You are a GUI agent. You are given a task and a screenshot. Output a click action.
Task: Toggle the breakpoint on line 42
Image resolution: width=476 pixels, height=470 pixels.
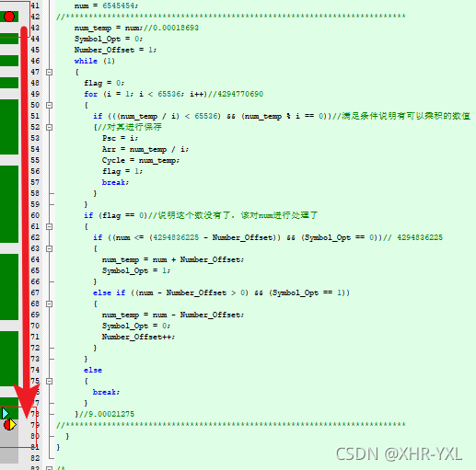[x=9, y=17]
